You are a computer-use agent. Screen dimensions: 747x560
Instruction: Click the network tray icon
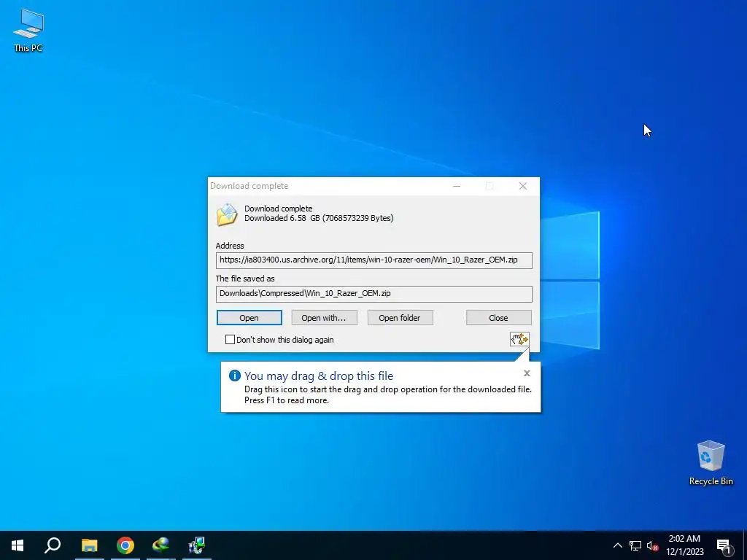[635, 545]
